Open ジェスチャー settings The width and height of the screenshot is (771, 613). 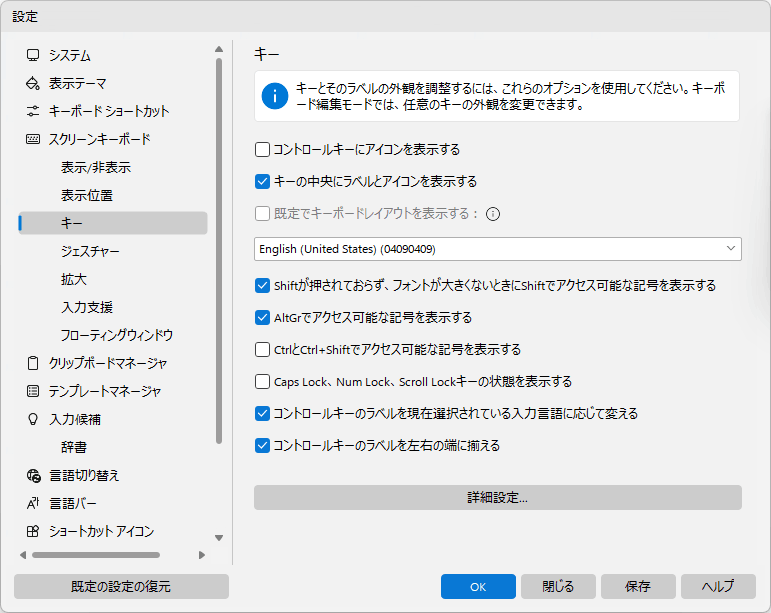coord(90,252)
